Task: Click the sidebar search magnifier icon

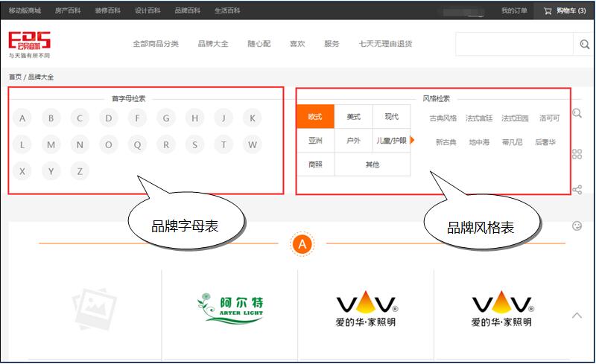Action: click(577, 113)
